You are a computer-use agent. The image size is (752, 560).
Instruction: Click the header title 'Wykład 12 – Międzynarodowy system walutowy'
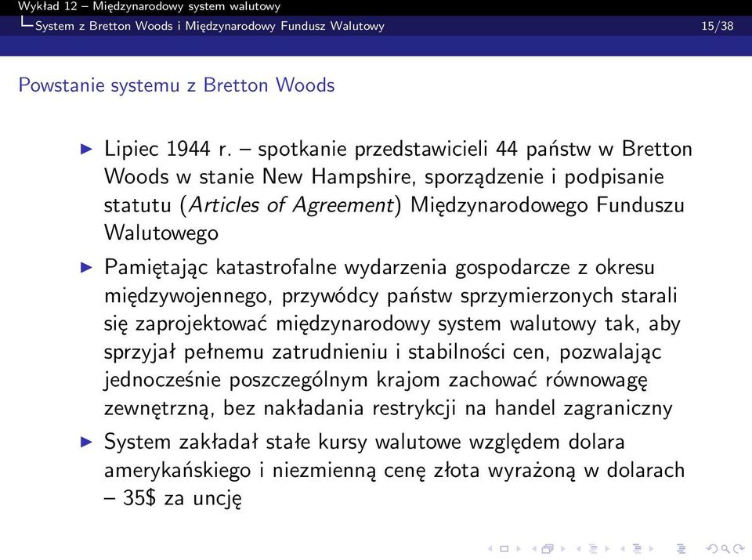[149, 7]
